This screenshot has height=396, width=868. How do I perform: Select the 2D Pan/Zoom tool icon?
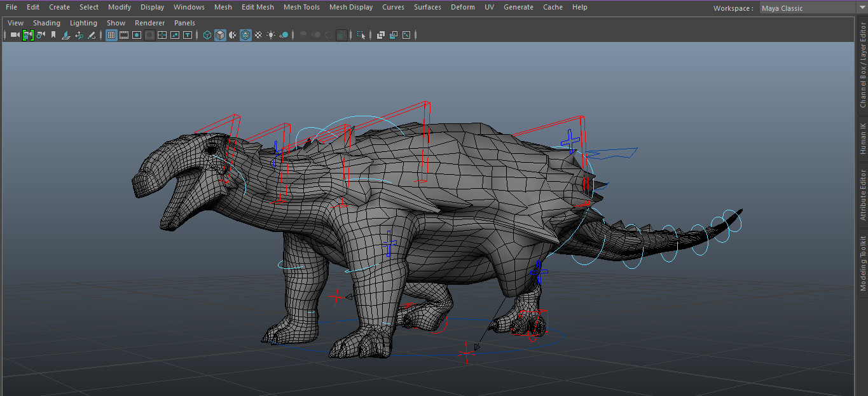coord(79,35)
